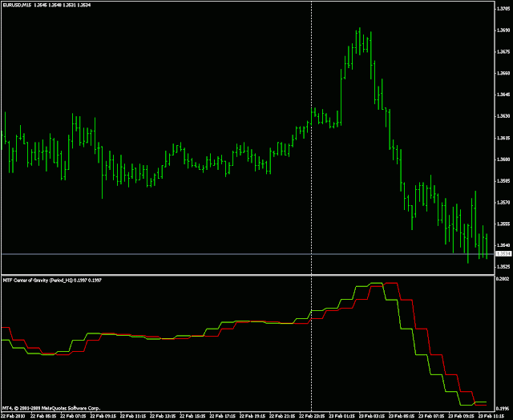Click the 1.3525 price axis label
This screenshot has width=513, height=420.
(503, 267)
